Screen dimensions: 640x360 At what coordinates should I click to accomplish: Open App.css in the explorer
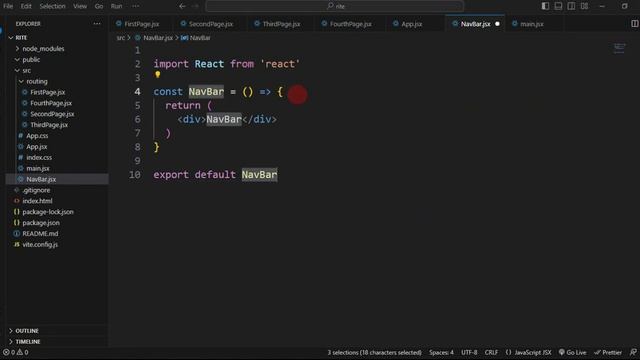click(57, 136)
